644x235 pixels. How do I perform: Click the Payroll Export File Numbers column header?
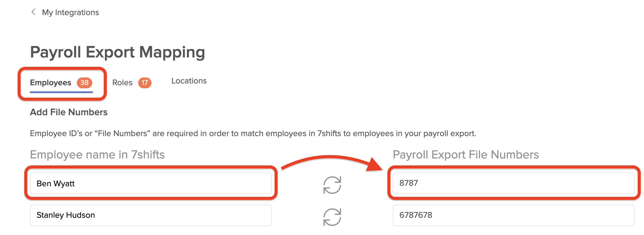click(466, 155)
